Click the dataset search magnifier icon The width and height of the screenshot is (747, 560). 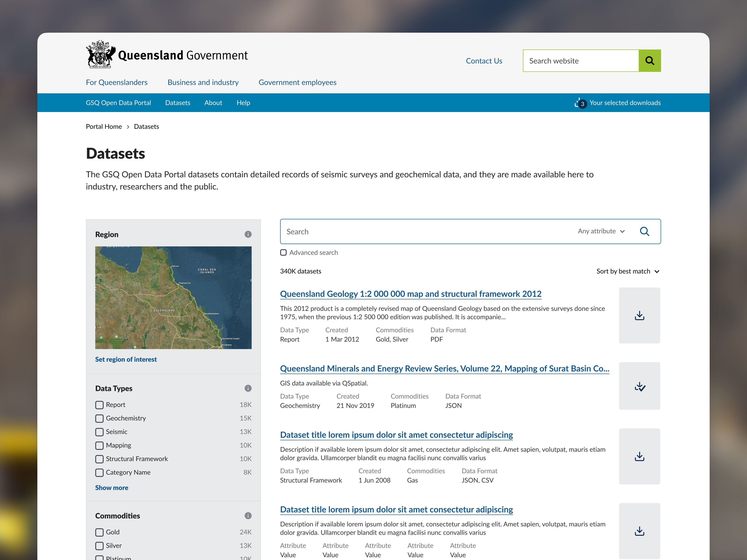click(644, 231)
